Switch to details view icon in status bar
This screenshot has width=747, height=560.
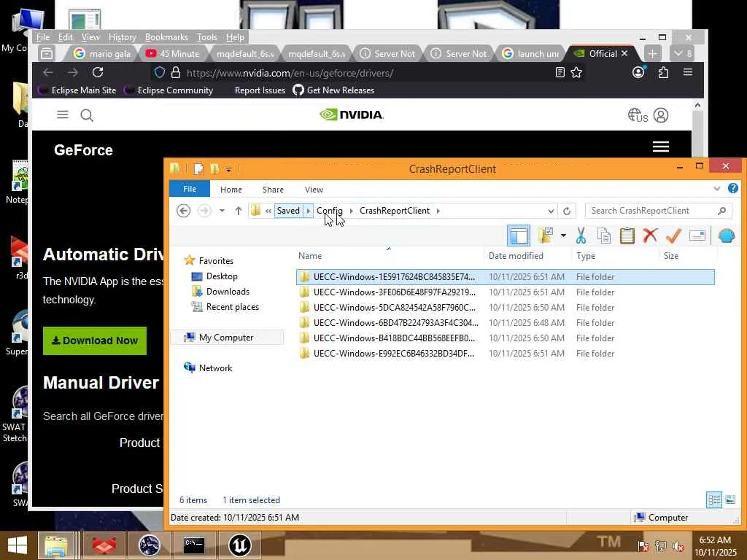click(x=713, y=499)
